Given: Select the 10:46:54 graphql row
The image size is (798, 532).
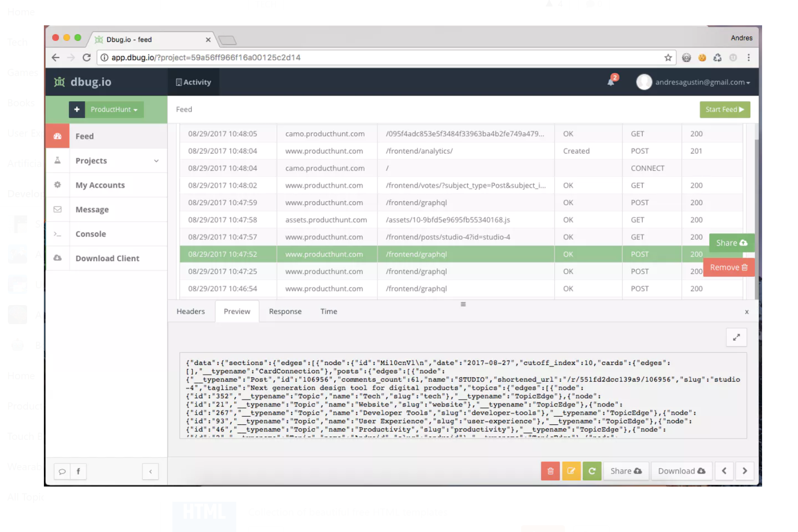Looking at the screenshot, I should point(461,289).
